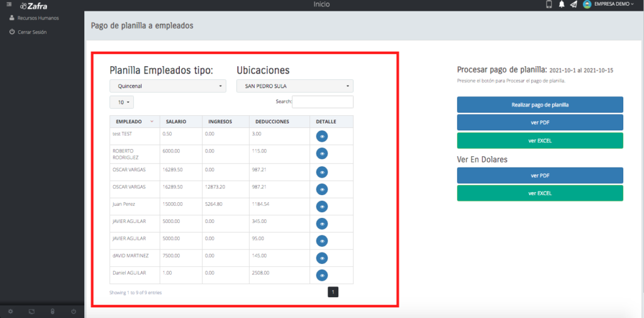Viewport: 644px width, 318px height.
Task: Click deductions value 2508.00
Action: point(261,273)
